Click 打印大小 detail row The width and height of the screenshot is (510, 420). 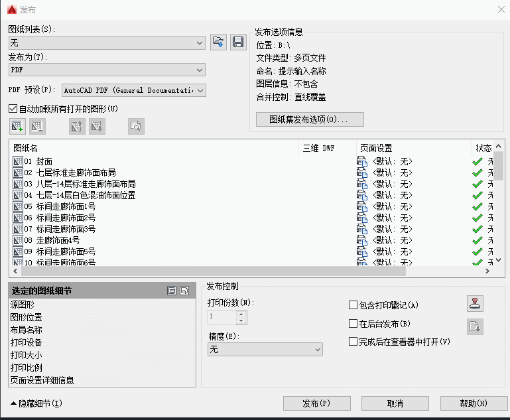pos(102,355)
